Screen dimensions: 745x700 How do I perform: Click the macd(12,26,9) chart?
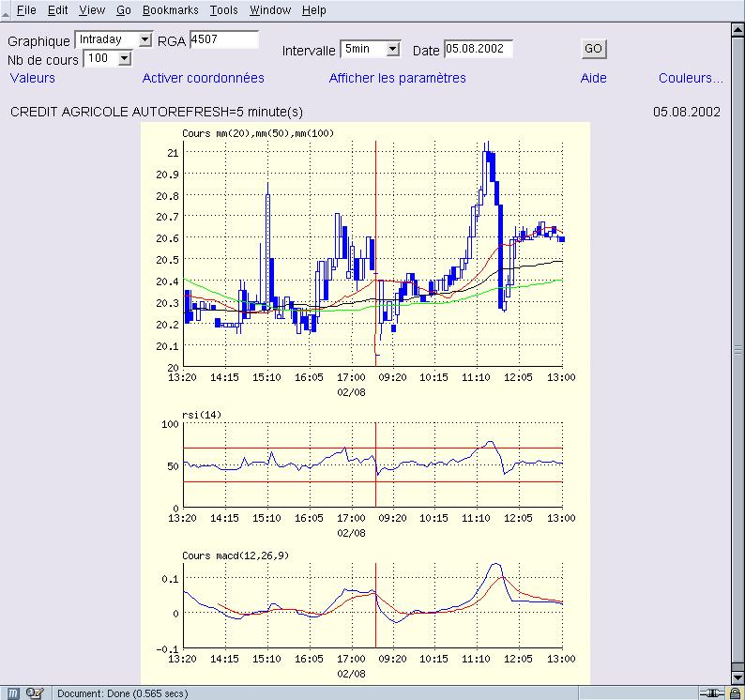[373, 605]
